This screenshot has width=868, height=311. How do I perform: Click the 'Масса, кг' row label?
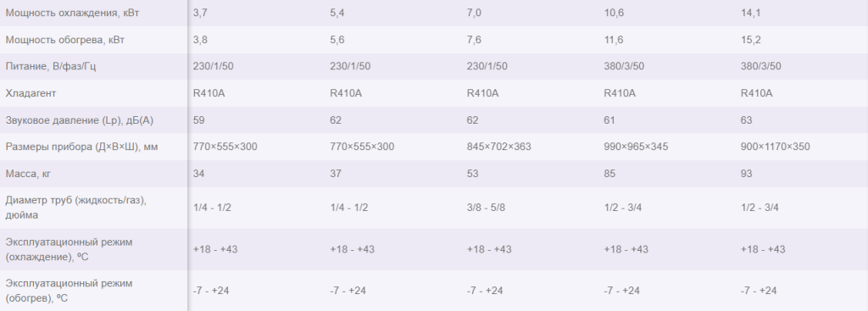pyautogui.click(x=30, y=174)
